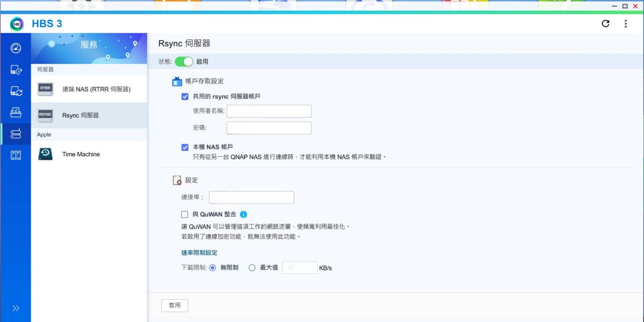Open the Services sidebar icon
644x322 pixels.
click(x=16, y=134)
